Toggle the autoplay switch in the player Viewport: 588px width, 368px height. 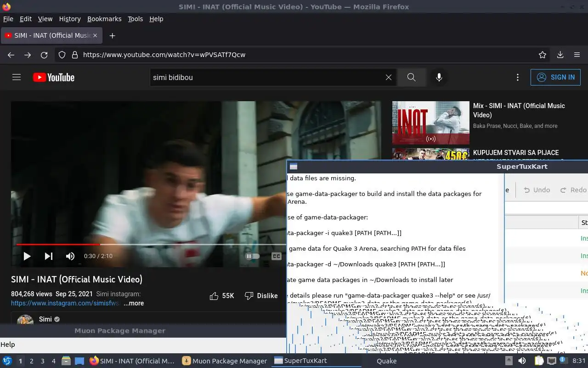coord(253,256)
